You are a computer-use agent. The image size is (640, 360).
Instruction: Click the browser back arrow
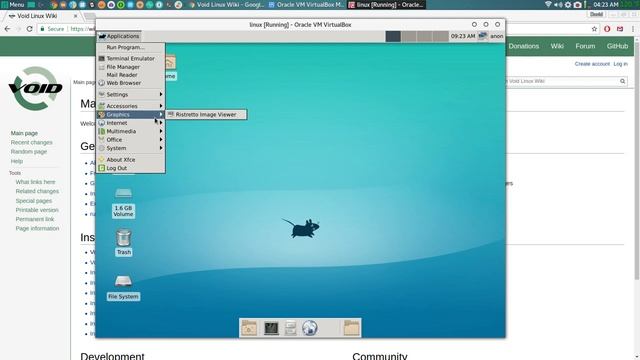click(x=7, y=29)
